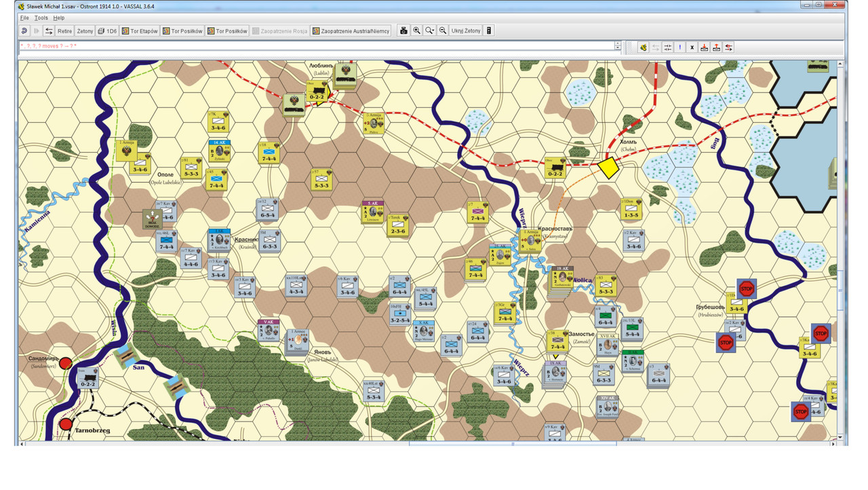868x490 pixels.
Task: Click the greyed Zaopatrzenie Rosja button
Action: click(279, 31)
